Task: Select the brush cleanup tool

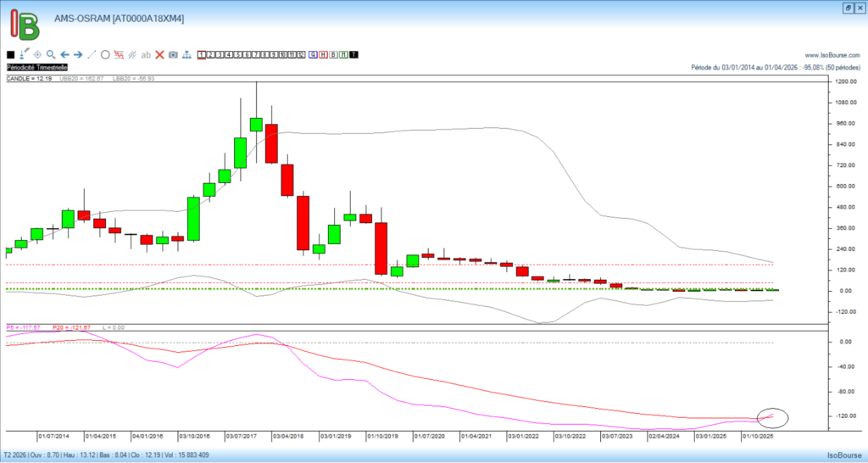Action: 24,55
